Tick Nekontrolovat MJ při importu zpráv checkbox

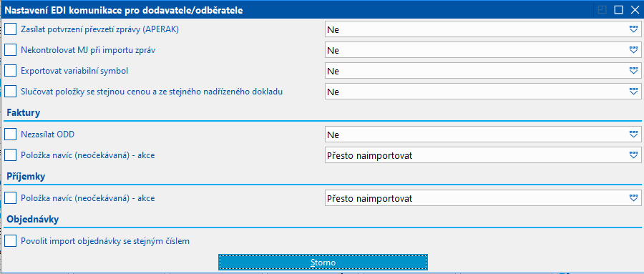(x=11, y=50)
